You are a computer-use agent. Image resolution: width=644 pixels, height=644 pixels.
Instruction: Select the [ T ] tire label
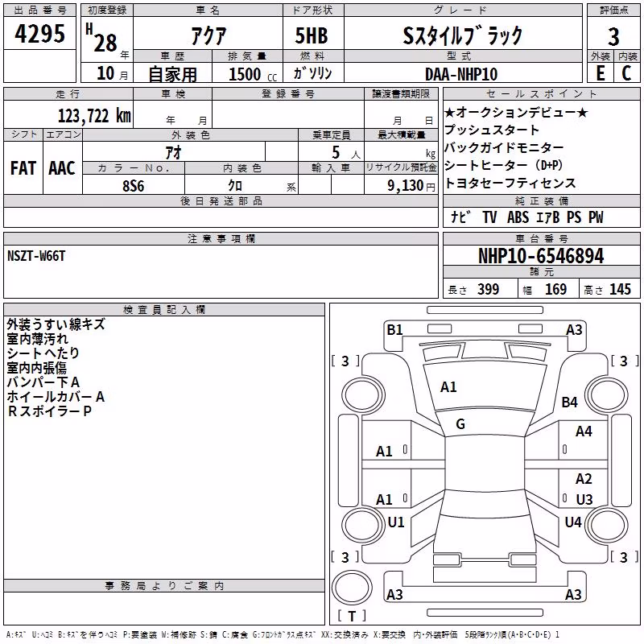(352, 616)
